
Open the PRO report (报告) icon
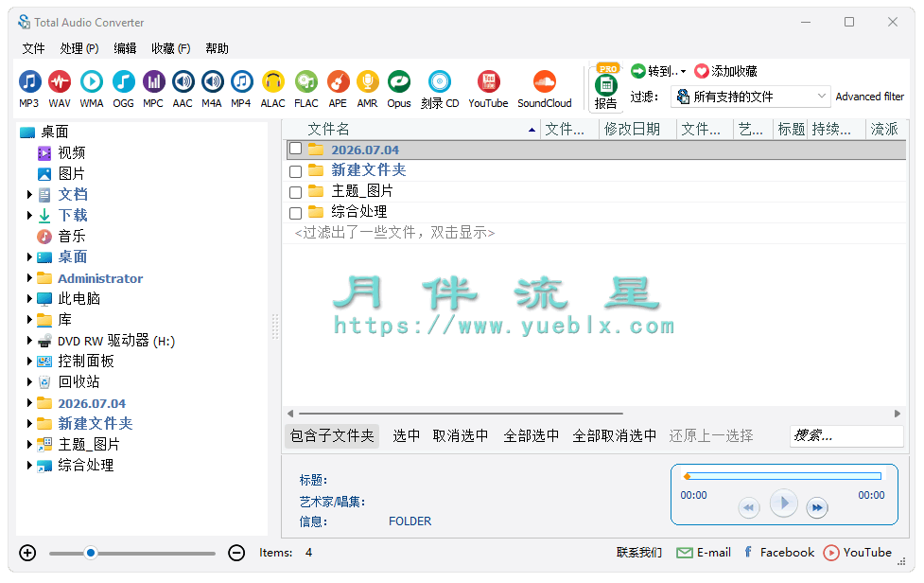(606, 87)
